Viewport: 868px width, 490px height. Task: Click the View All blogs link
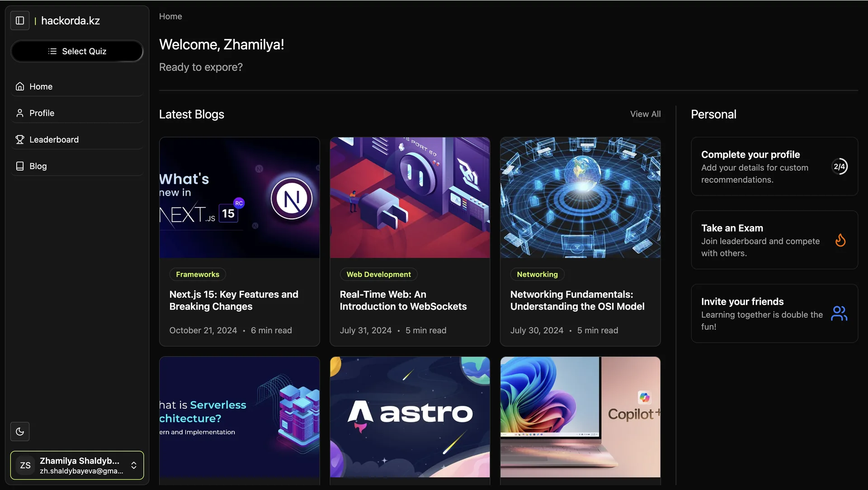coord(646,114)
